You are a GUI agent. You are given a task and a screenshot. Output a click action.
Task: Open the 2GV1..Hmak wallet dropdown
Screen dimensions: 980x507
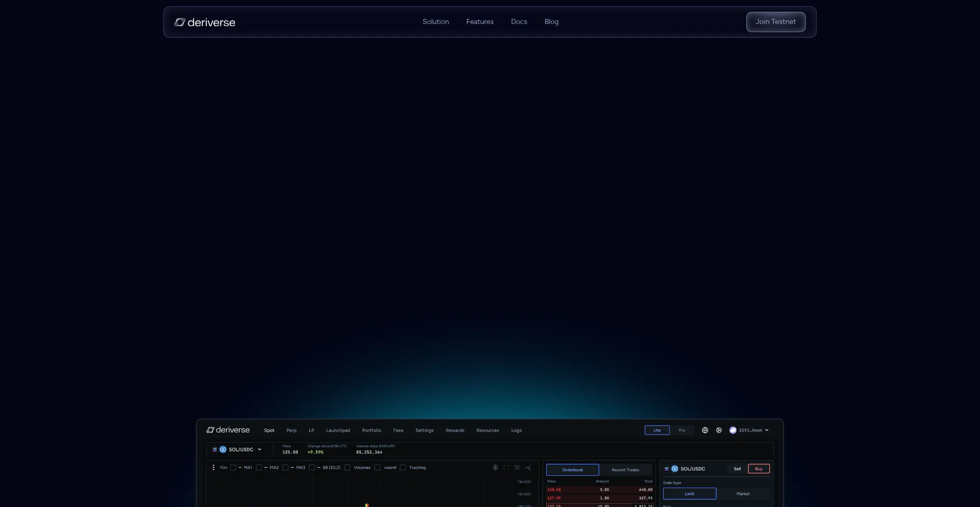pyautogui.click(x=749, y=430)
